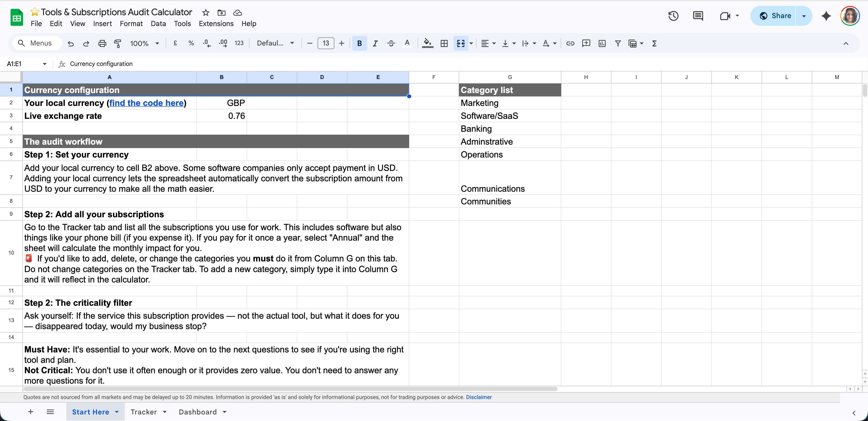
Task: Insert a sum function
Action: pos(654,43)
